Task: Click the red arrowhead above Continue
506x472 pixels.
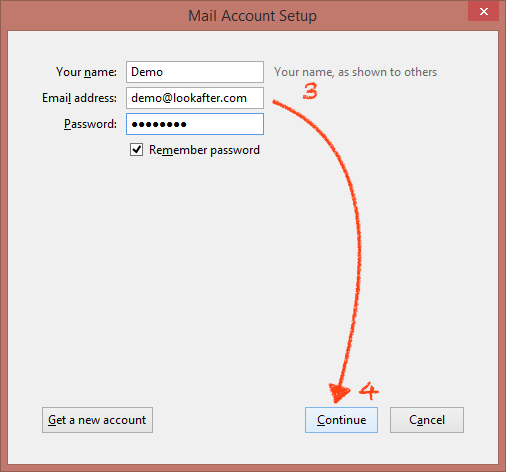Action: (x=339, y=393)
